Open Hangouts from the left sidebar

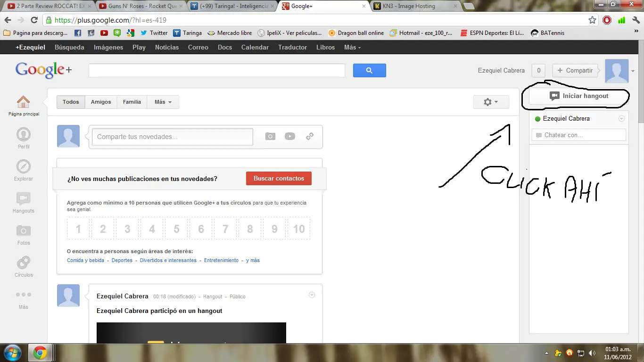24,202
